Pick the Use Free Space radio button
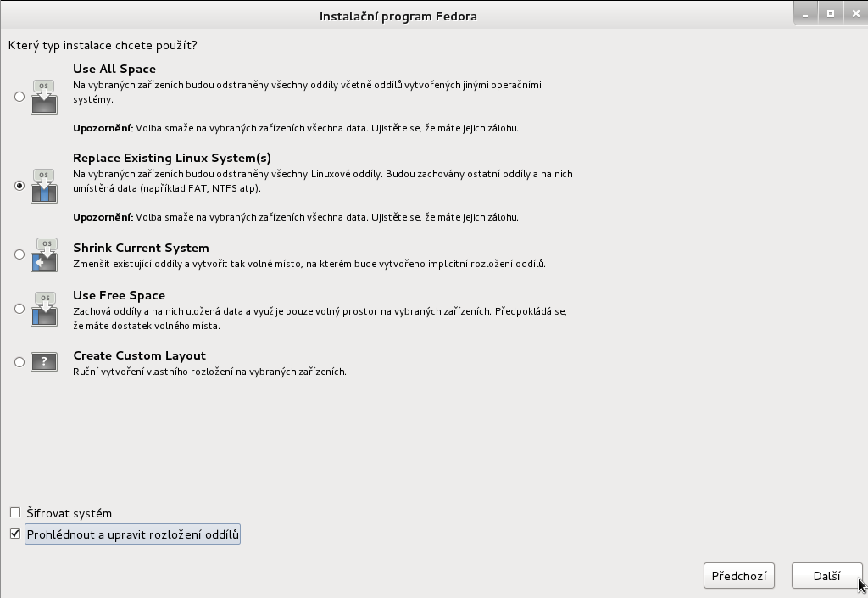 (x=19, y=309)
